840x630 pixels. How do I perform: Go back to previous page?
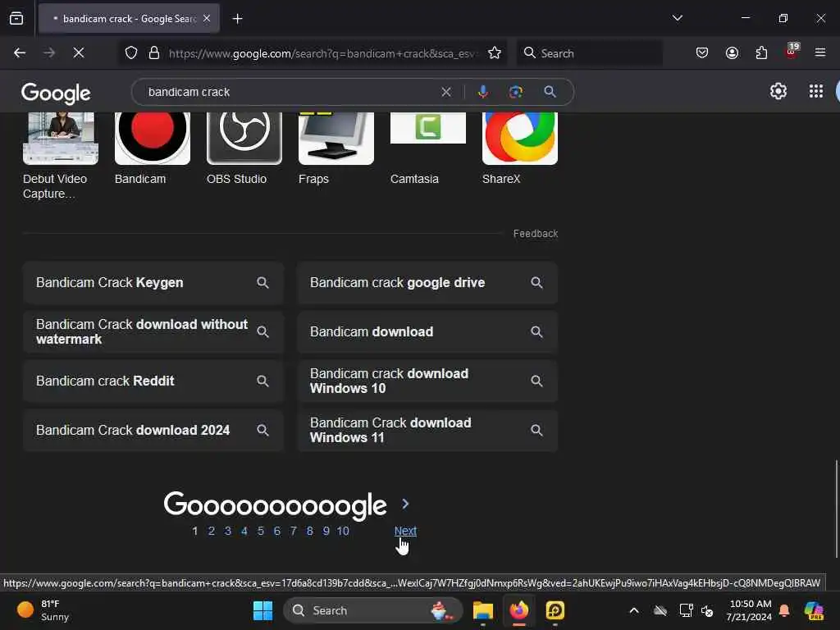[x=20, y=53]
